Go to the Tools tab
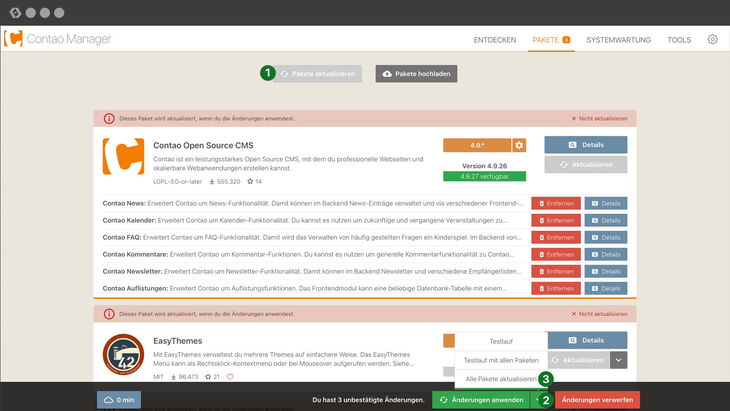Viewport: 730px width, 411px height. pyautogui.click(x=679, y=40)
